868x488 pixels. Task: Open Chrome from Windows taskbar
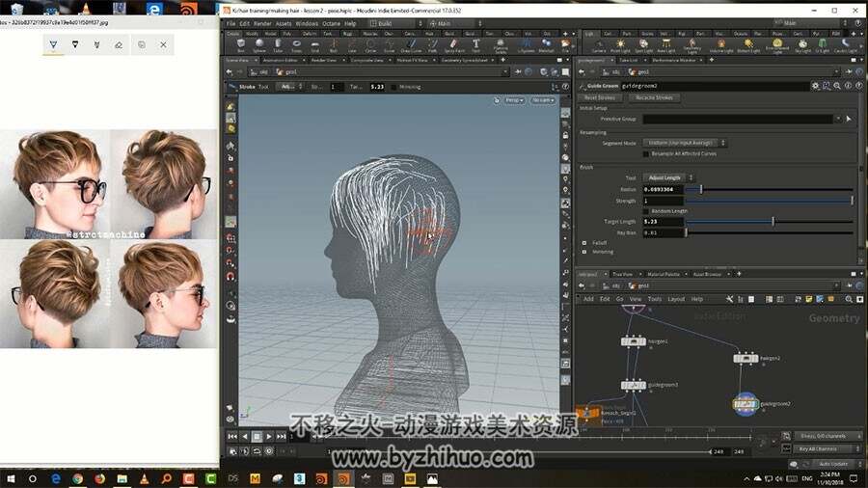[x=77, y=478]
